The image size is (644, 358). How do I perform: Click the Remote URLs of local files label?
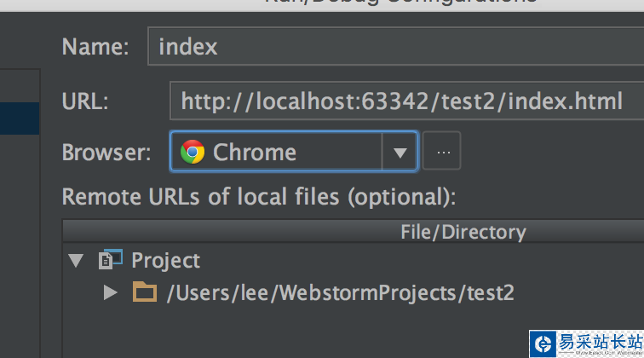click(259, 197)
